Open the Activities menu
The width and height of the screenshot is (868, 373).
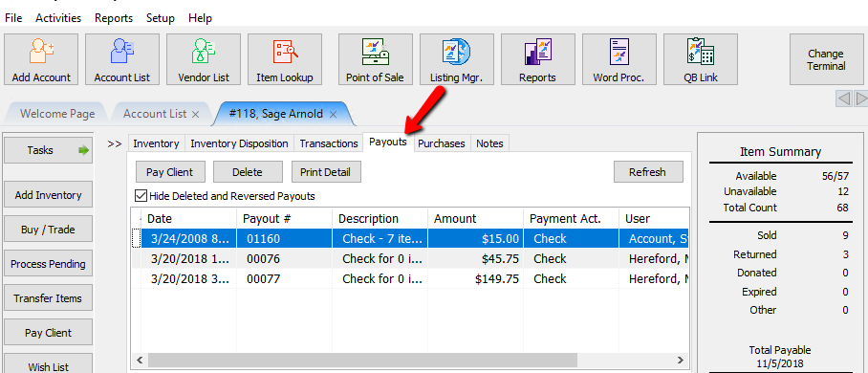[58, 18]
